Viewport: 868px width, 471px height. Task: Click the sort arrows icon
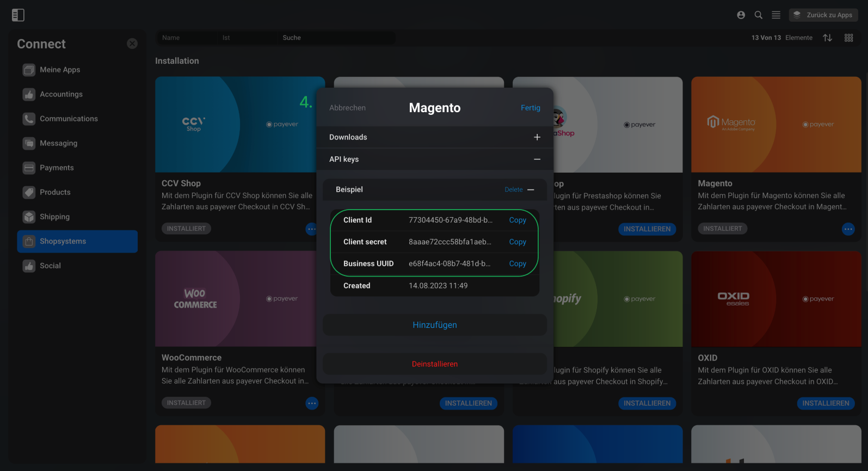(827, 38)
